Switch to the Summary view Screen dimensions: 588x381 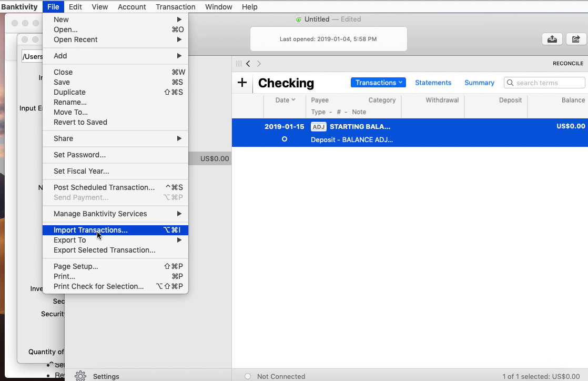(479, 83)
